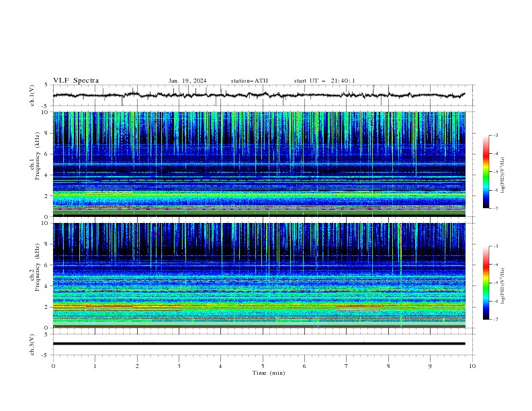This screenshot has height=411, width=532.
Task: Click the ch.1 voltage waveform trace
Action: [x=259, y=95]
